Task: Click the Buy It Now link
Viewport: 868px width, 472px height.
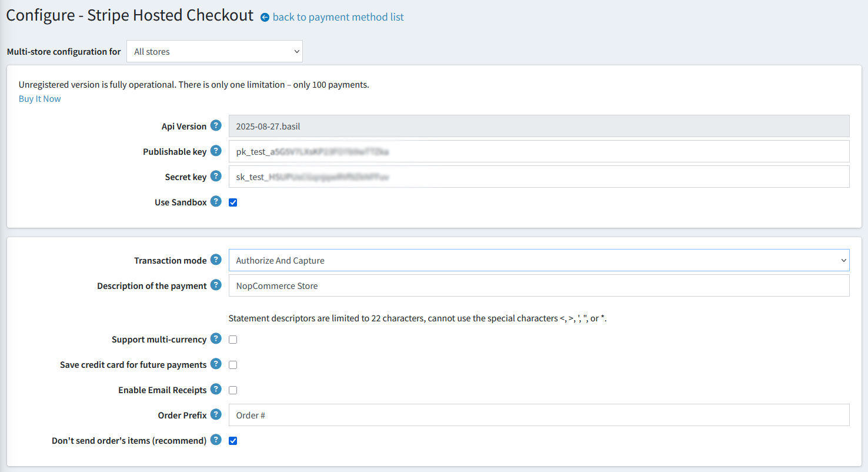Action: click(40, 99)
